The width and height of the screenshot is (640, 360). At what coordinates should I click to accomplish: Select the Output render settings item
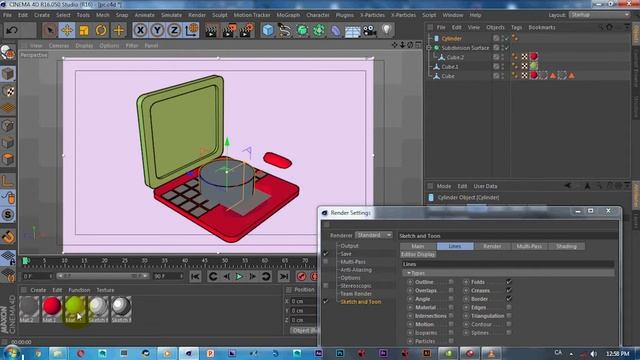point(349,246)
